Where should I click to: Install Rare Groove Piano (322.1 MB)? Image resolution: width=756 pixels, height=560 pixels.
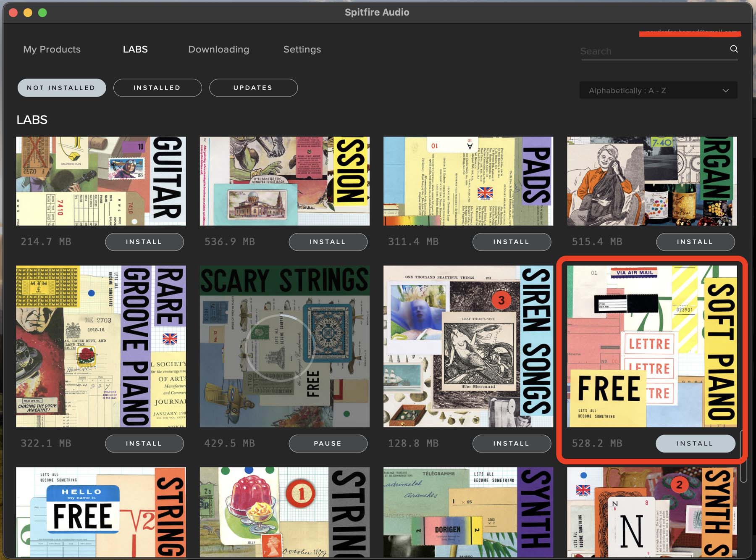pyautogui.click(x=144, y=443)
